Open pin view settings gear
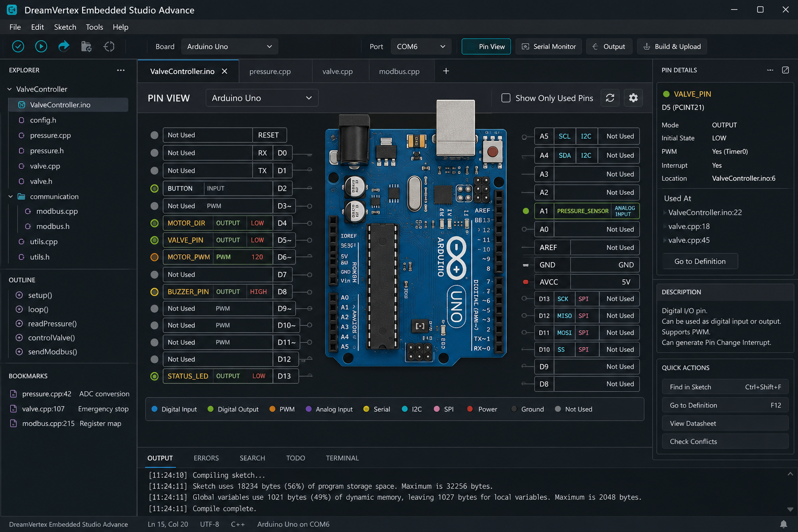 633,98
